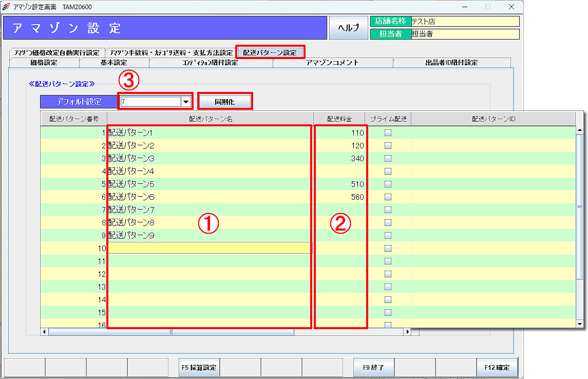Click the table scroll down arrow

pyautogui.click(x=580, y=324)
